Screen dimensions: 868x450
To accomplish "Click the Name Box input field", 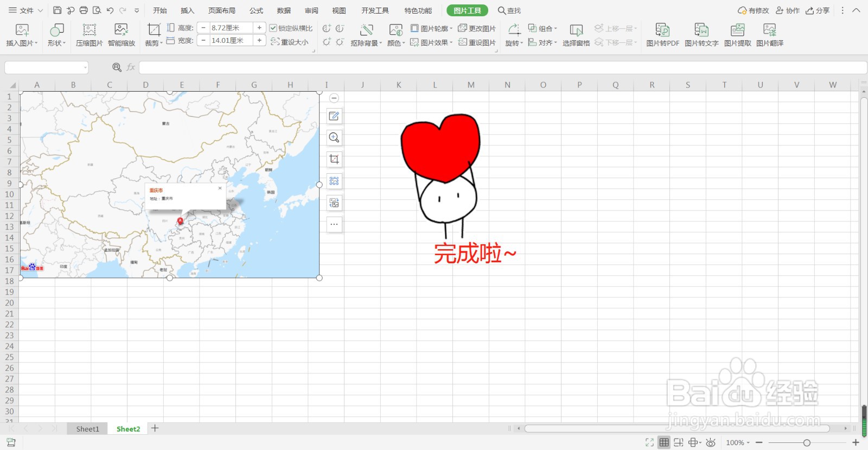I will [x=46, y=67].
